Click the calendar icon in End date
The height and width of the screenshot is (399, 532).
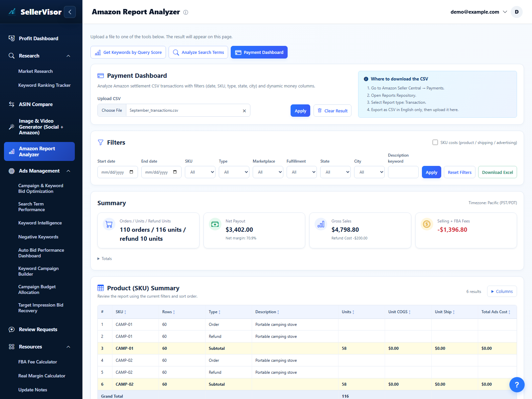click(175, 172)
